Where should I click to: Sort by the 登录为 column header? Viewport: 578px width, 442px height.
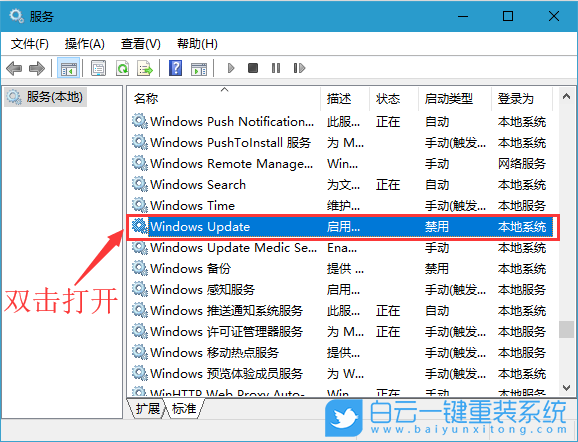[515, 99]
